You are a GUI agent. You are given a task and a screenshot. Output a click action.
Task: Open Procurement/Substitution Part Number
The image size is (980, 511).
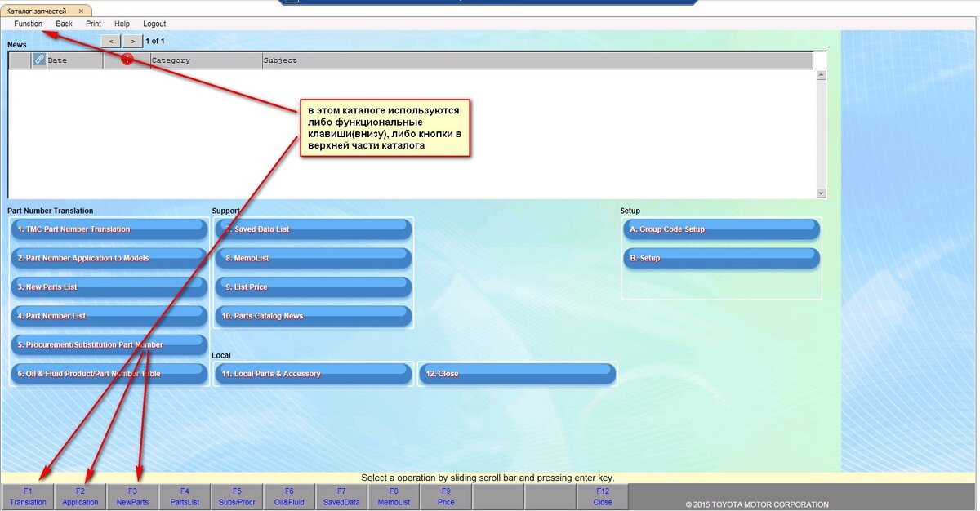[x=109, y=344]
